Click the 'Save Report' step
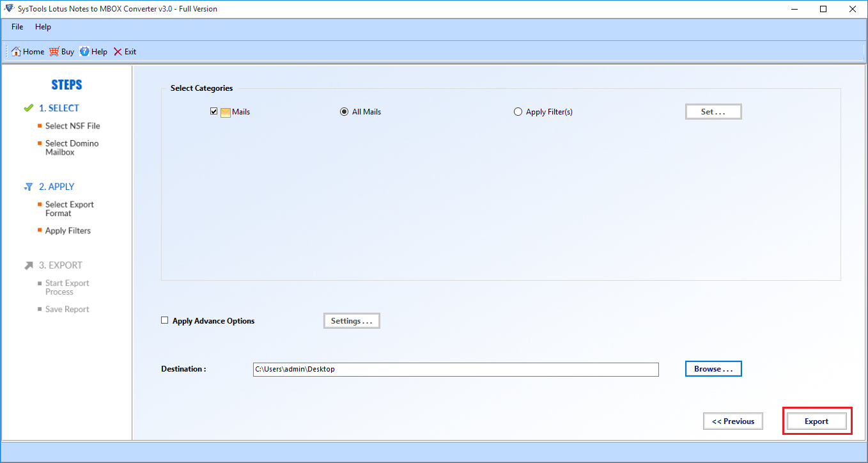 (67, 310)
